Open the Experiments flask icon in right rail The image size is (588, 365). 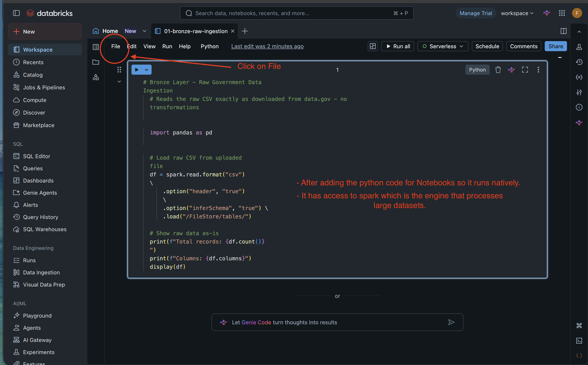(579, 47)
